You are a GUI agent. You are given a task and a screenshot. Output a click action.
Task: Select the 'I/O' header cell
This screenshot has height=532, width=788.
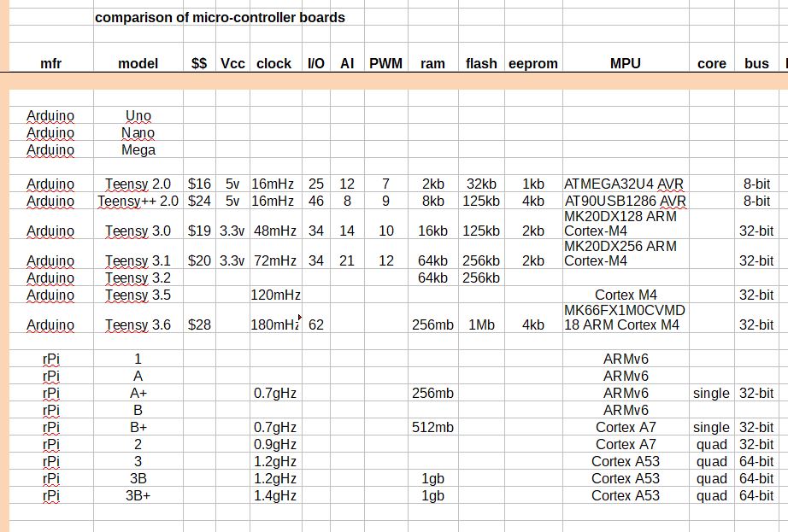[x=316, y=64]
